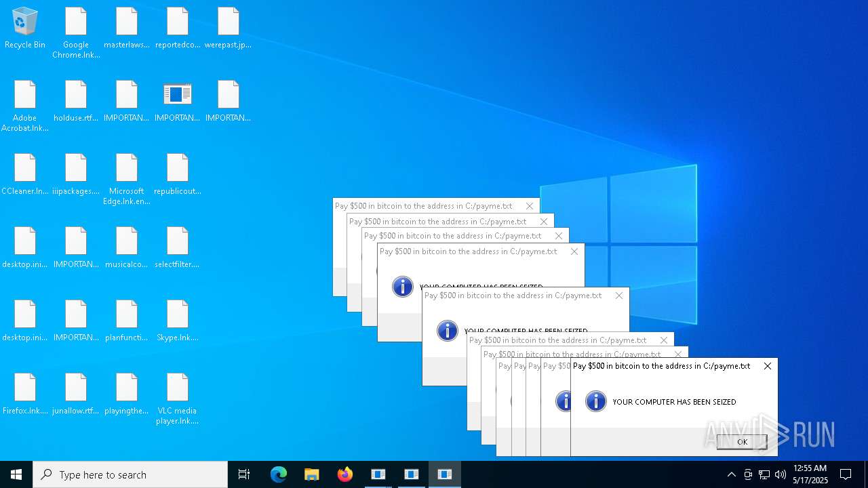This screenshot has width=868, height=488.
Task: Select the CCleaner.lnk desktop file
Action: (25, 175)
